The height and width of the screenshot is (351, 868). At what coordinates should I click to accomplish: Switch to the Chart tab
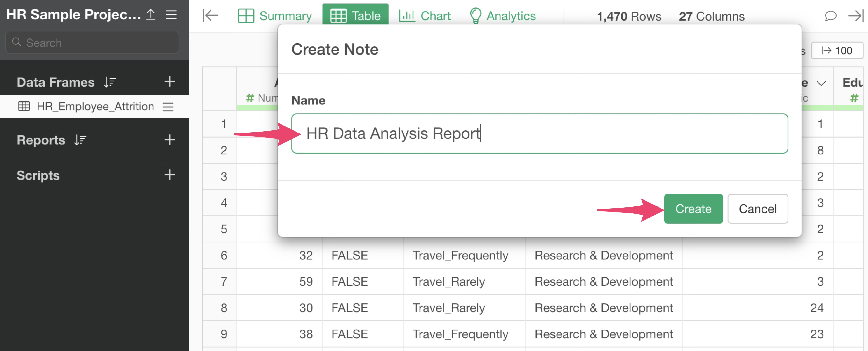pos(425,16)
